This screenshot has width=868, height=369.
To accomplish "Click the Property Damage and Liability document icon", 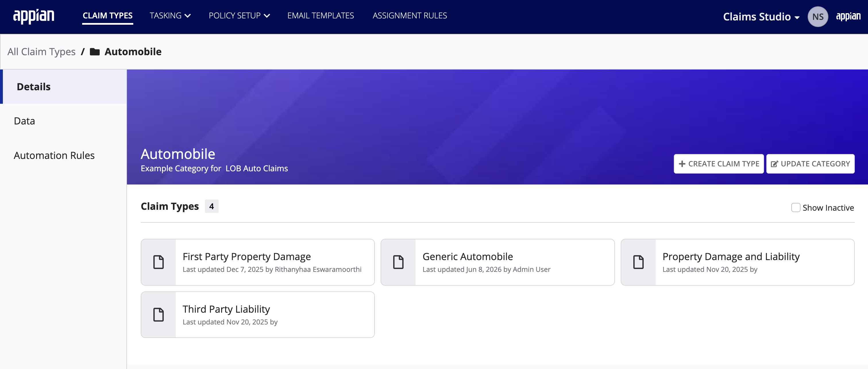I will click(x=638, y=262).
